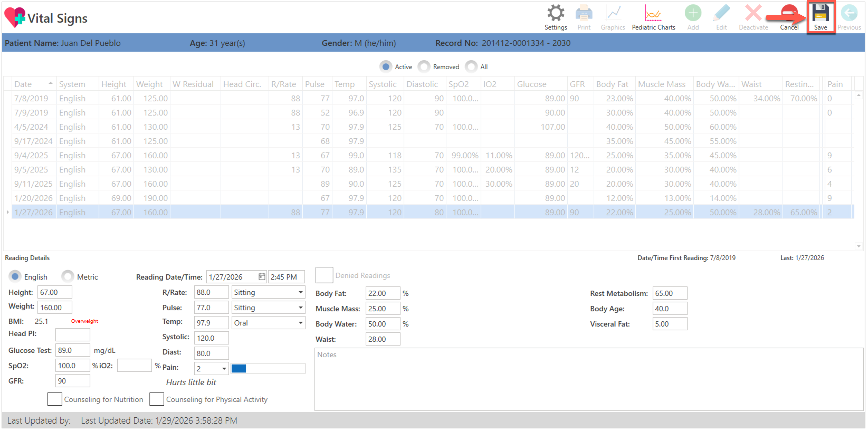Viewport: 868px width, 431px height.
Task: Select the Removed radio button
Action: pyautogui.click(x=424, y=67)
